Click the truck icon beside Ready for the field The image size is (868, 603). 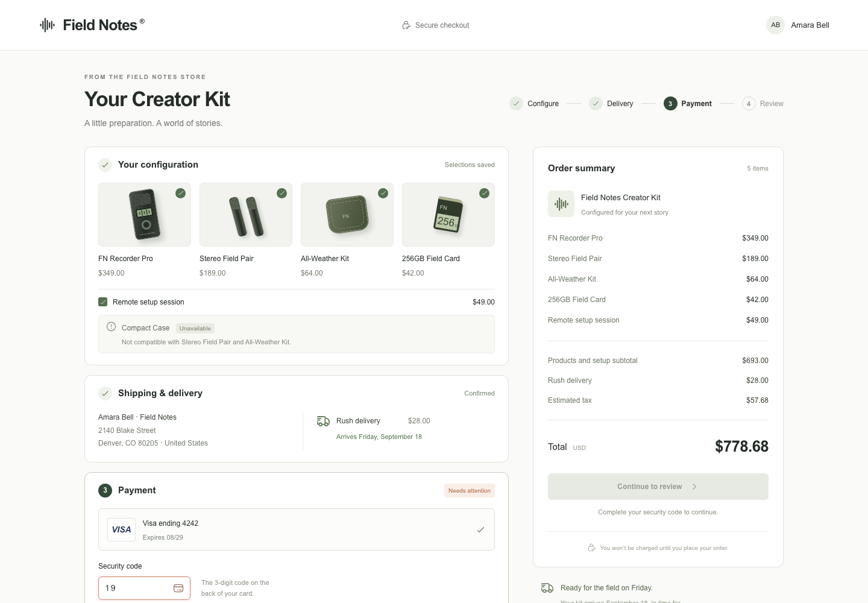[547, 588]
